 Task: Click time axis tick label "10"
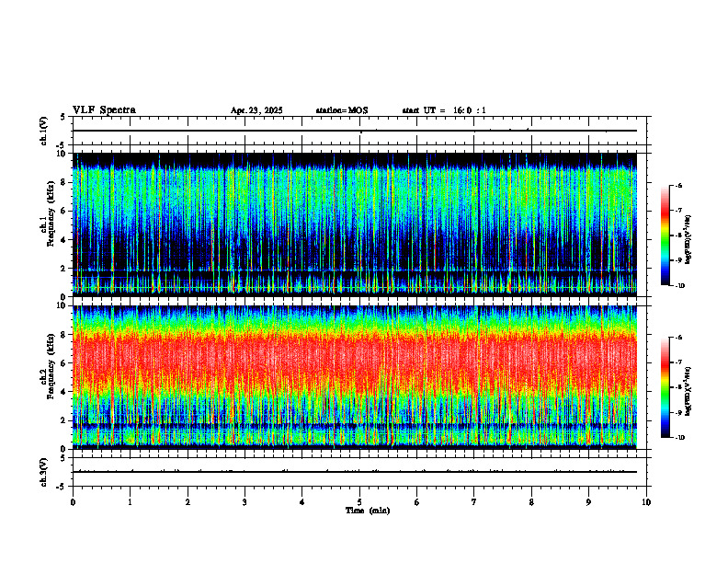[x=646, y=502]
